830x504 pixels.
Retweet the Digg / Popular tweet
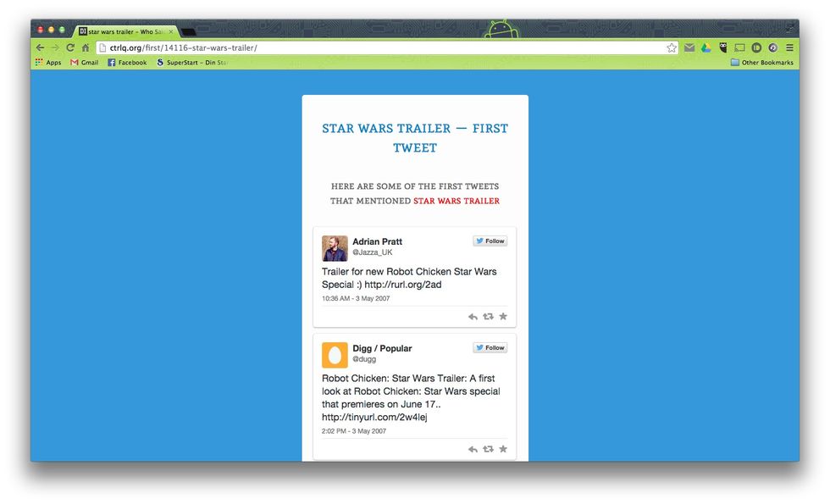(488, 449)
